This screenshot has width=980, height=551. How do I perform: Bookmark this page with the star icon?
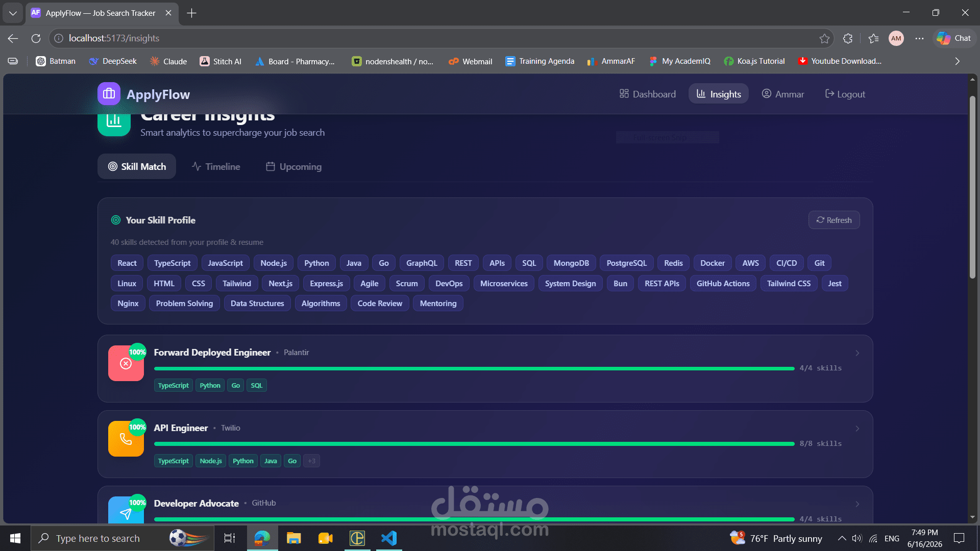click(x=824, y=38)
